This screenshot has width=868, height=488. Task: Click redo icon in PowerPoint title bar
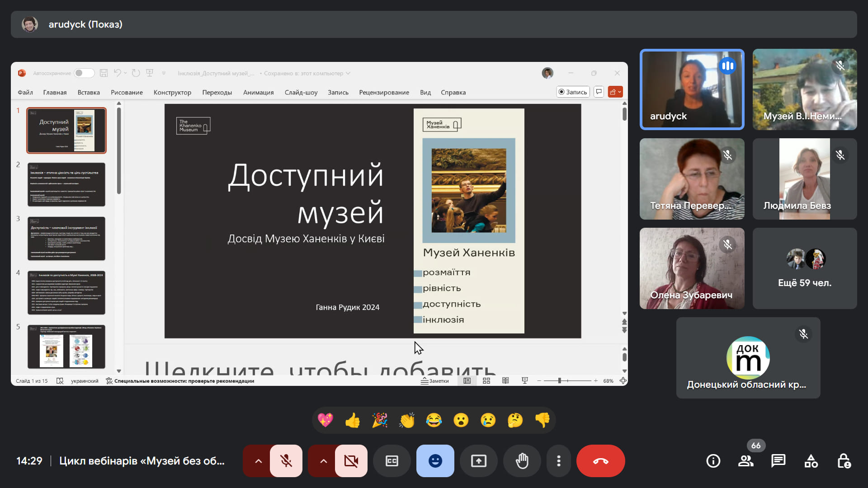pos(136,73)
